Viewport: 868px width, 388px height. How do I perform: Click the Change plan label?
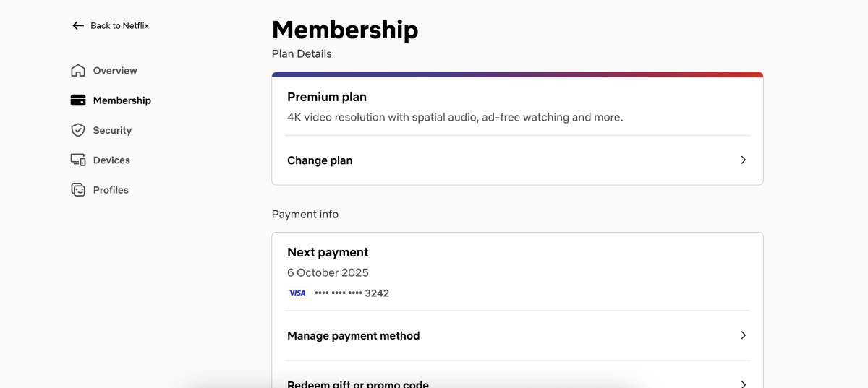click(x=320, y=160)
